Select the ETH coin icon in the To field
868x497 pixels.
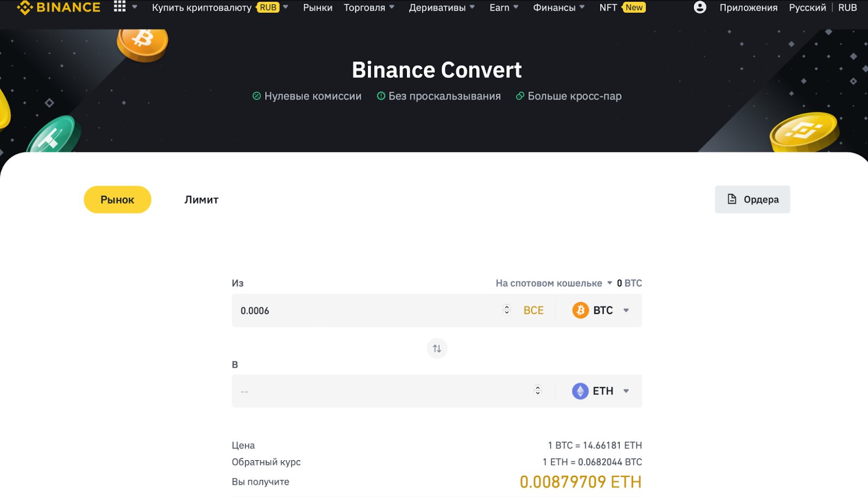(x=580, y=391)
